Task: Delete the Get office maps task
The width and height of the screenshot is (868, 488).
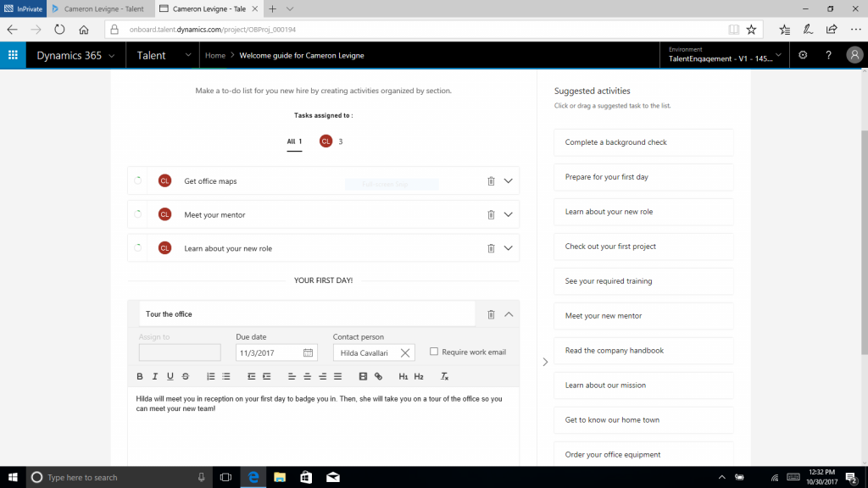Action: (491, 180)
